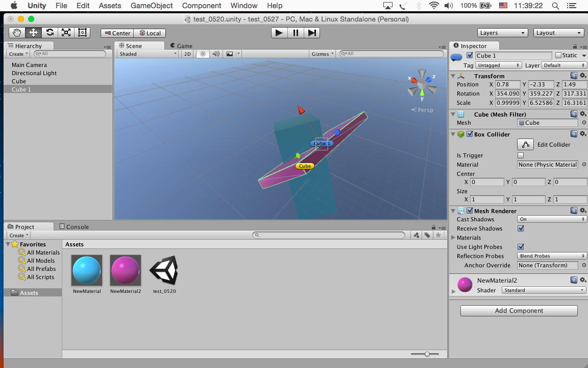This screenshot has width=588, height=368.
Task: Pick mesh with object selector circle
Action: point(584,123)
